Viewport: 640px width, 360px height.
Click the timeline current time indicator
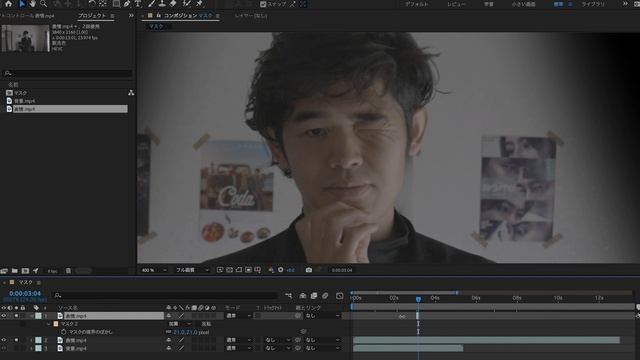click(x=418, y=299)
